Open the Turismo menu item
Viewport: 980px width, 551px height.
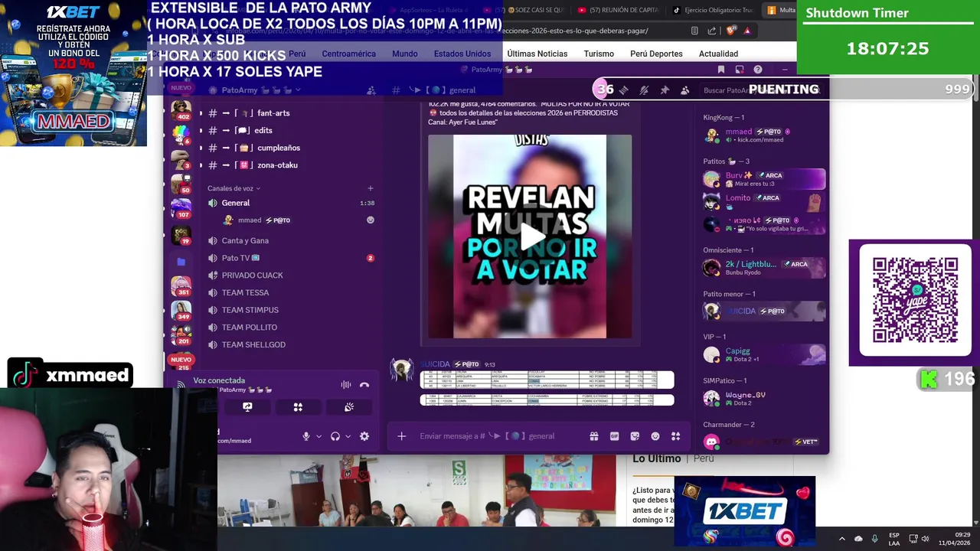click(599, 54)
